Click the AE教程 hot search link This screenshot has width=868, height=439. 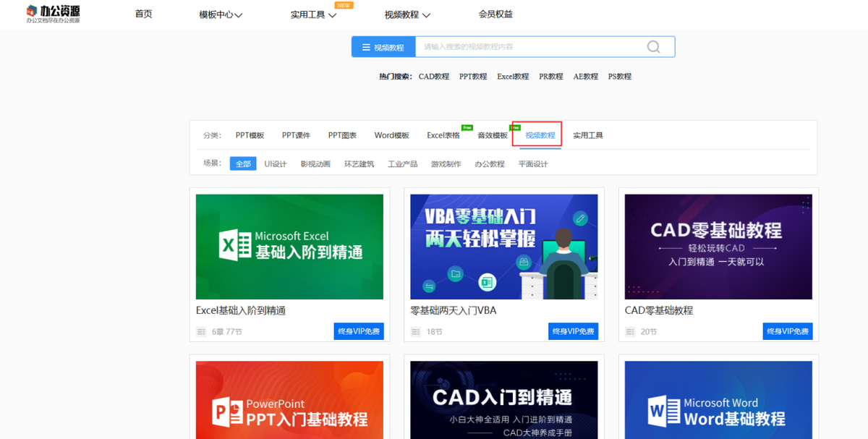point(586,77)
